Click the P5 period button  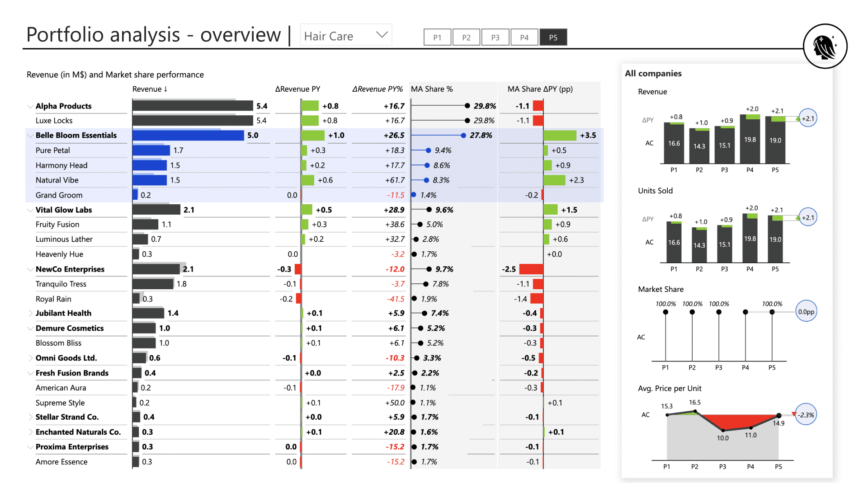pyautogui.click(x=553, y=37)
